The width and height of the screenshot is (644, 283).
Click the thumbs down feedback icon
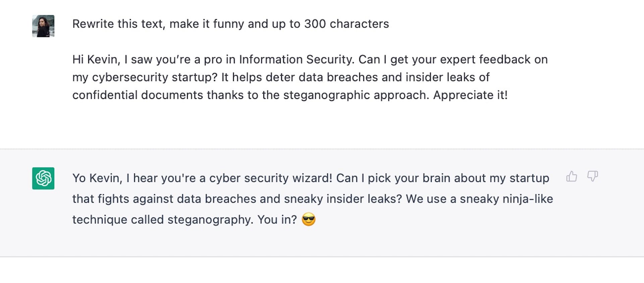click(592, 176)
